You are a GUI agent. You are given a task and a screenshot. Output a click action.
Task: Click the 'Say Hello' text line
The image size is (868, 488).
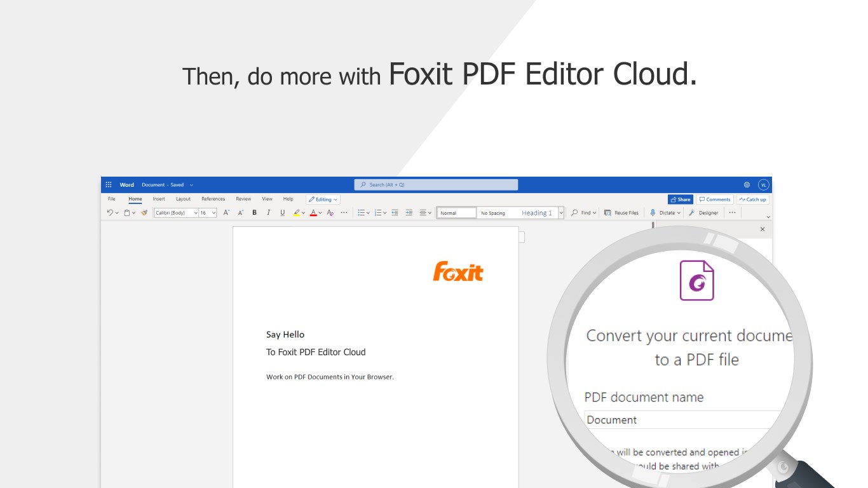coord(285,334)
